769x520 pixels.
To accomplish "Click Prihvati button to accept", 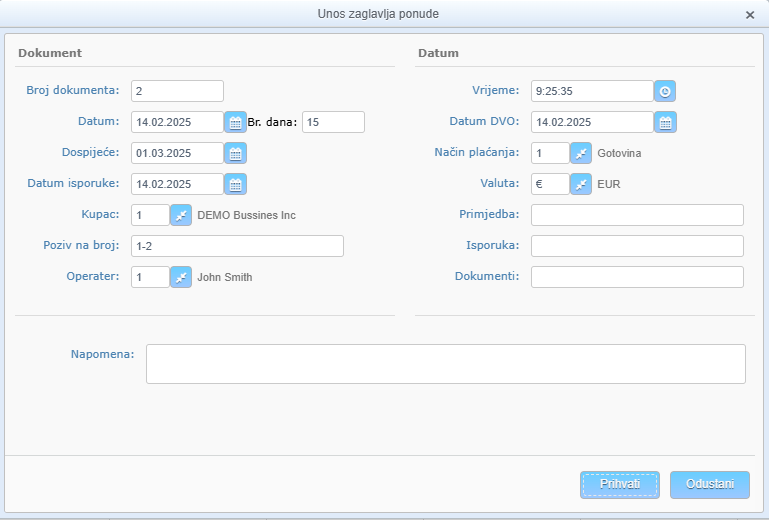I will (x=620, y=484).
